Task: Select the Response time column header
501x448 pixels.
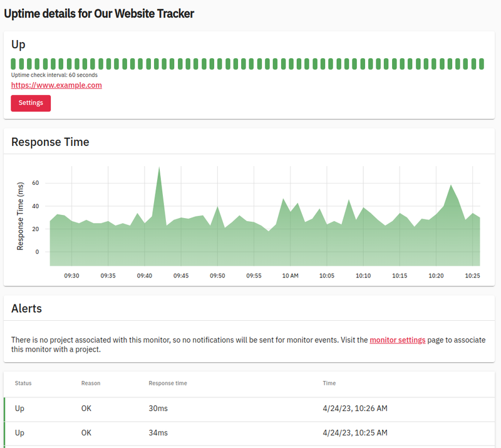Action: click(168, 383)
